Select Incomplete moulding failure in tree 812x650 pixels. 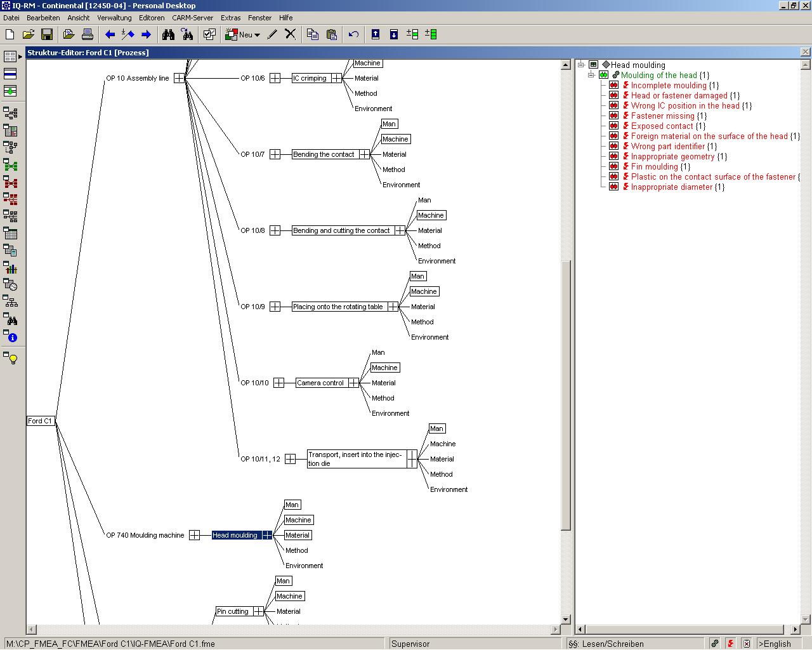(x=669, y=85)
